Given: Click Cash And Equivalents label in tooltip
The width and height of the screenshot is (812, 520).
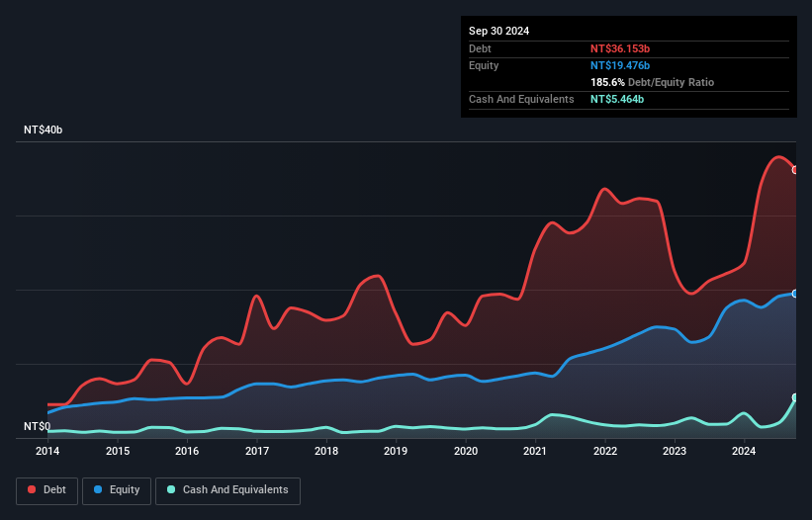Looking at the screenshot, I should coord(521,99).
